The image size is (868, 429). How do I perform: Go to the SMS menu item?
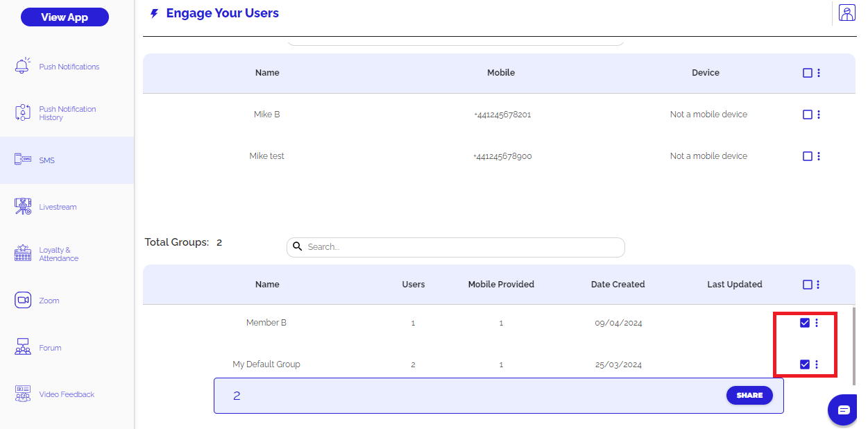click(46, 160)
